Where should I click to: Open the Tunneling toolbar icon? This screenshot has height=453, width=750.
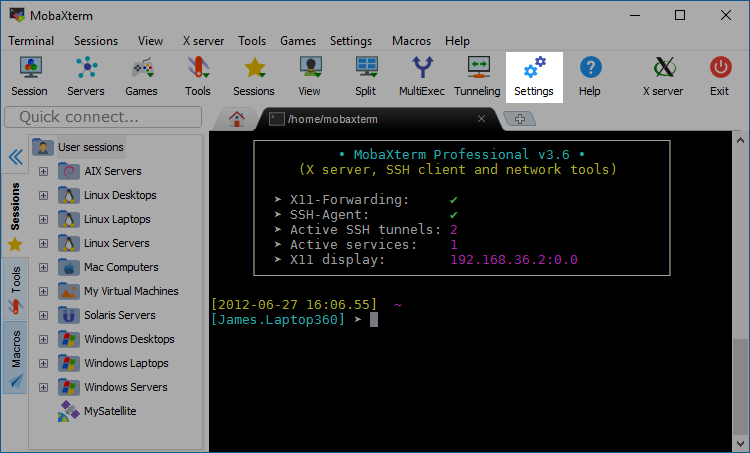coord(477,76)
